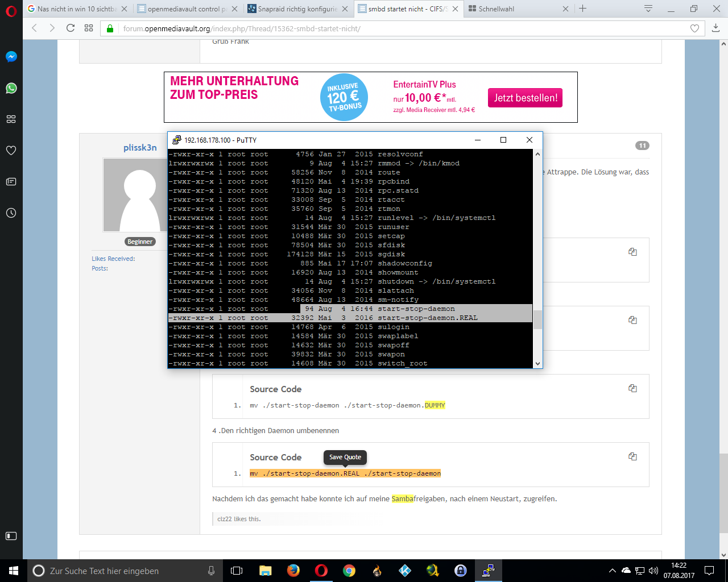Click Cortana microphone icon
728x582 pixels.
[x=211, y=571]
